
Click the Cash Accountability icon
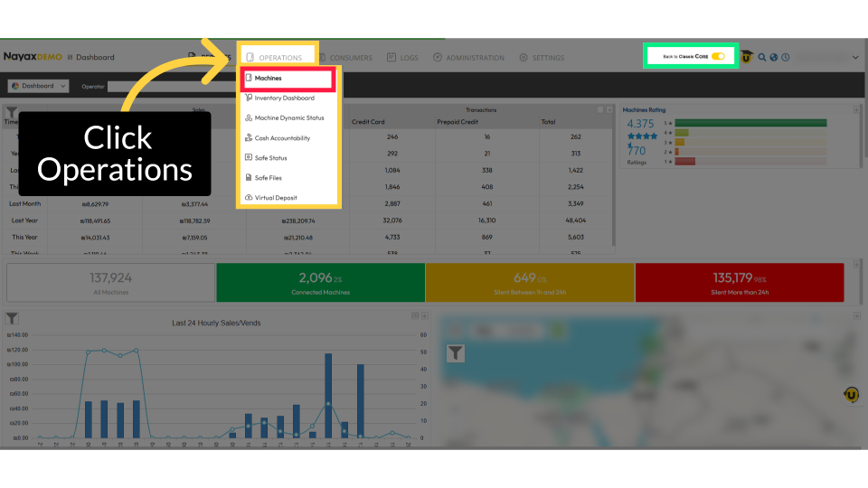[x=249, y=137]
